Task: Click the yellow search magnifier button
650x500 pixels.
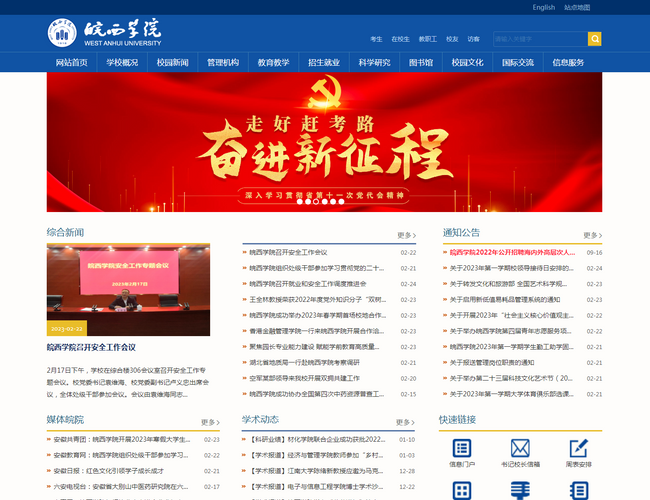Action: [594, 39]
